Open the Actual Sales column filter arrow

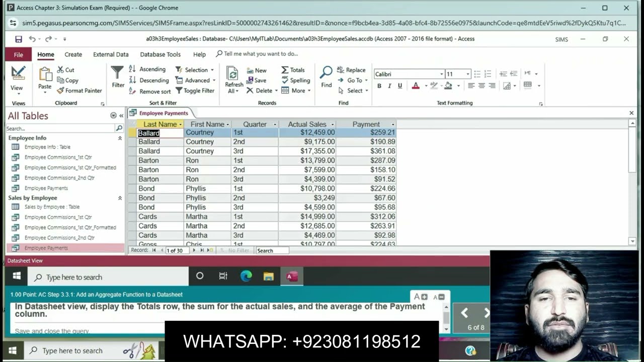coord(333,125)
